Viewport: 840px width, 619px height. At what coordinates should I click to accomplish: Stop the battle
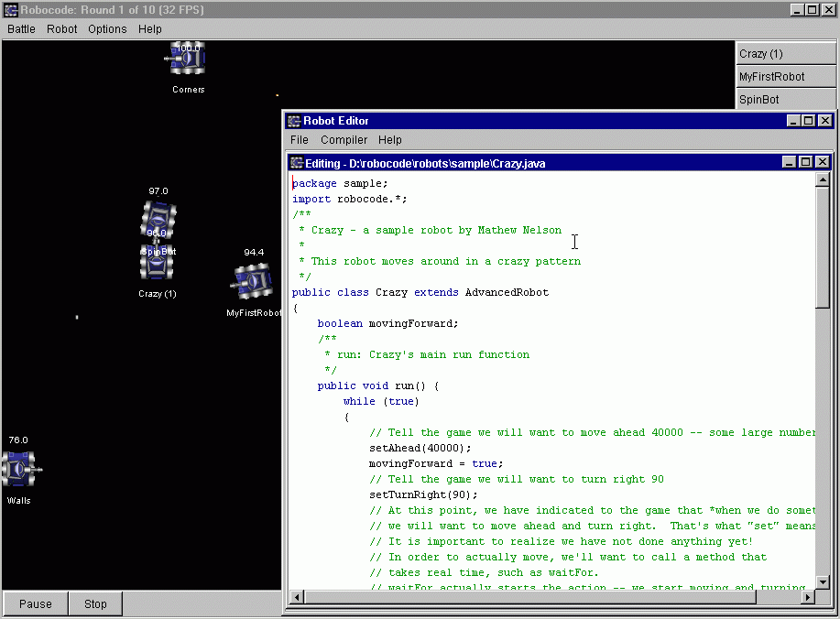pyautogui.click(x=95, y=604)
